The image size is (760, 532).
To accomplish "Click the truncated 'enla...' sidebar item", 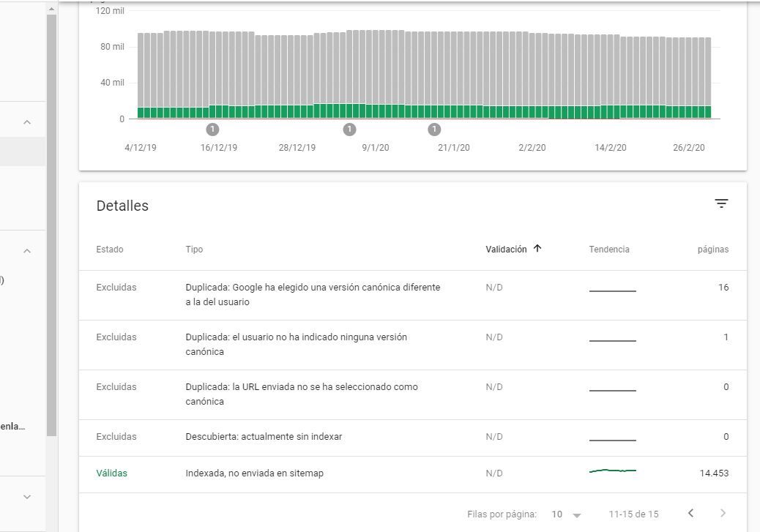I will point(12,427).
